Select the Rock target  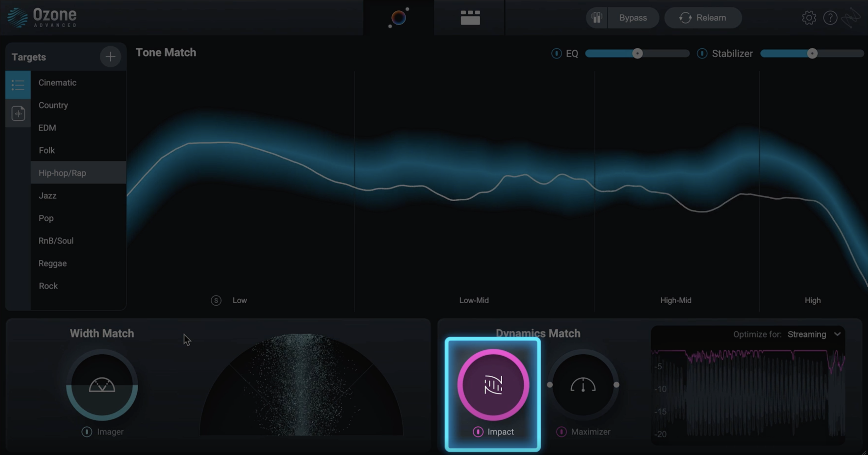point(78,286)
